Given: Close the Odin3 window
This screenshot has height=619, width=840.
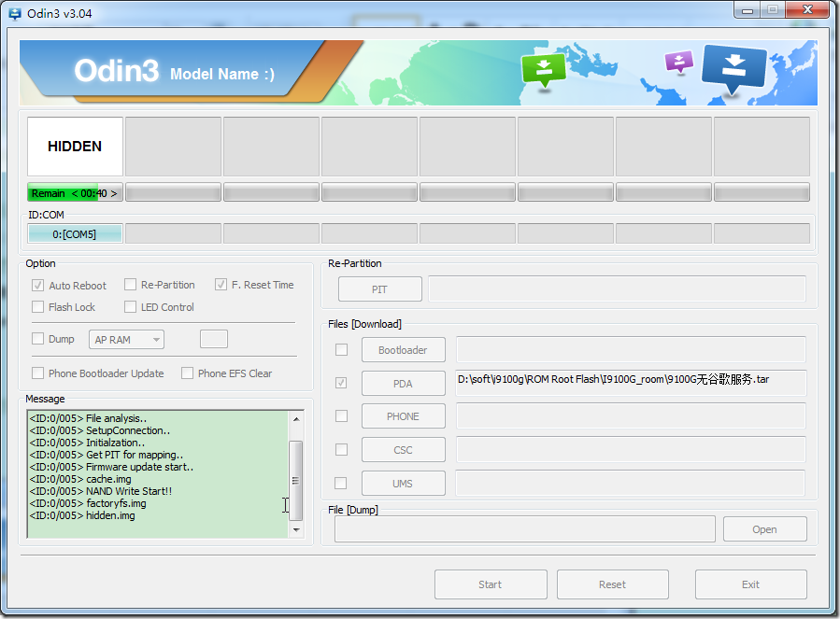Looking at the screenshot, I should click(x=808, y=9).
